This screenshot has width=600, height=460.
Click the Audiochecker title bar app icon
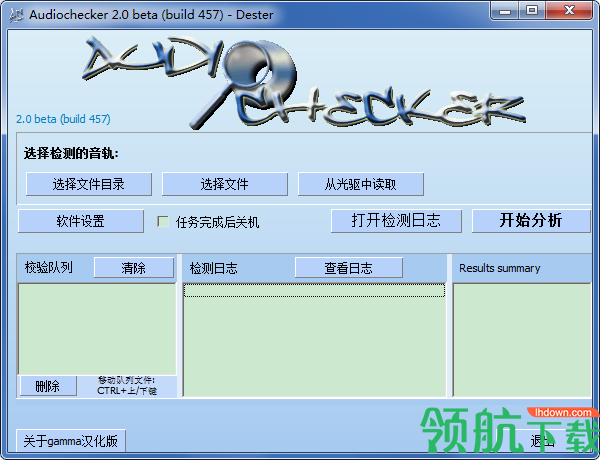click(16, 15)
